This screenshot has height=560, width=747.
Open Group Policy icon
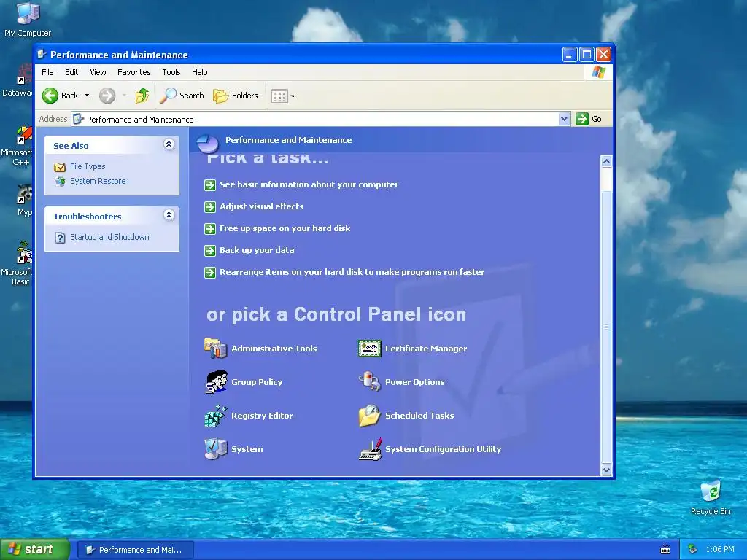coord(216,382)
